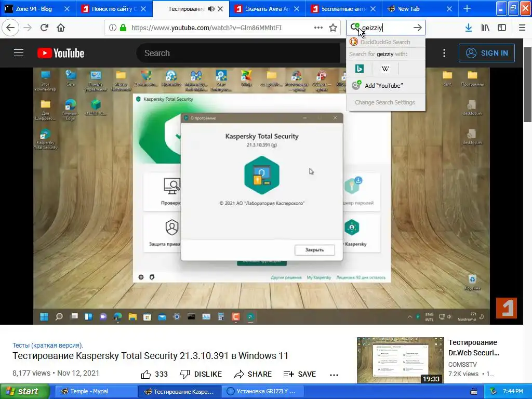Image resolution: width=532 pixels, height=399 pixels.
Task: Open the browser hamburger application menu
Action: [522, 28]
